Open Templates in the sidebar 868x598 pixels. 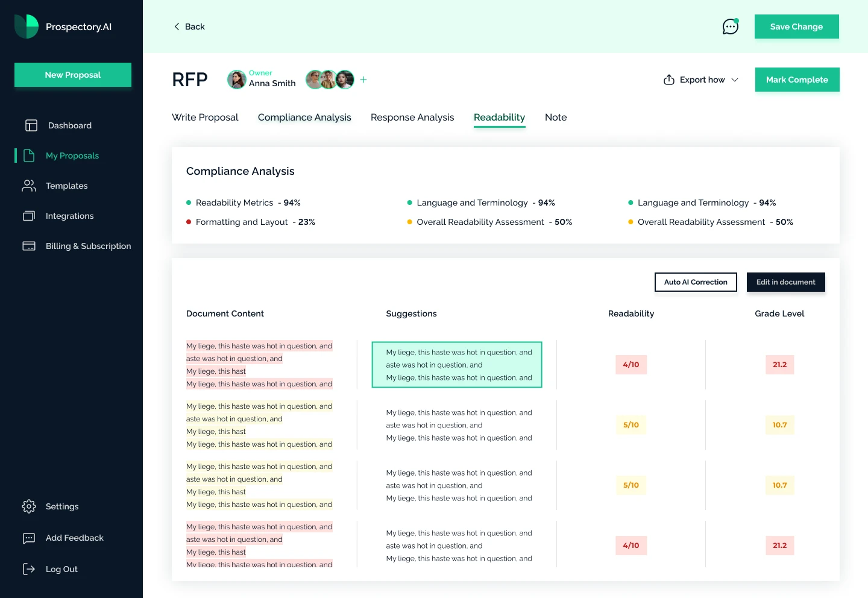[x=67, y=186]
